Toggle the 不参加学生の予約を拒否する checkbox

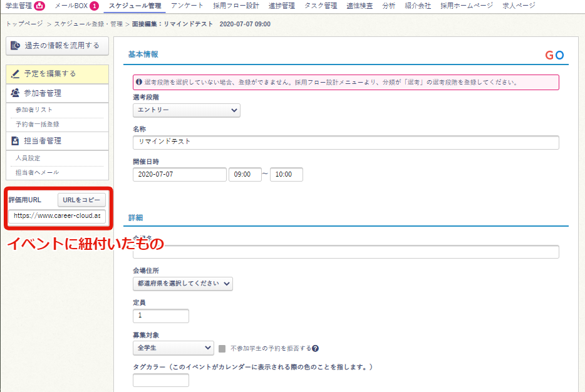(222, 348)
